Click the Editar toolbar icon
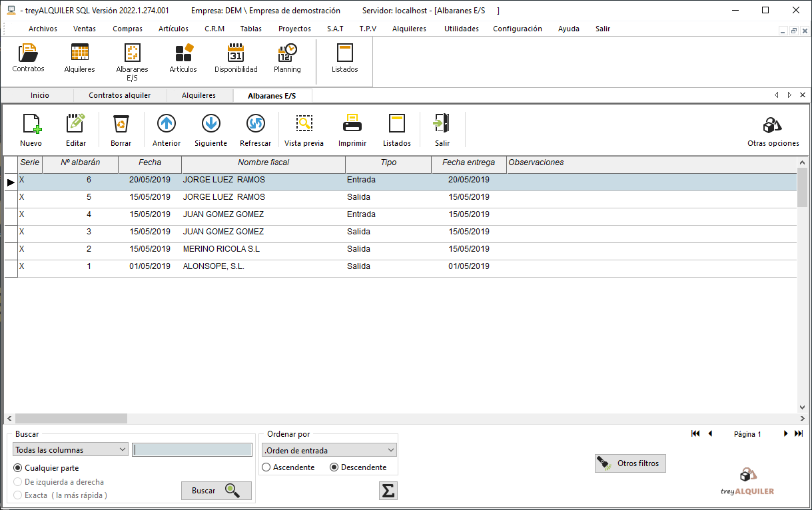The width and height of the screenshot is (812, 510). pos(76,130)
